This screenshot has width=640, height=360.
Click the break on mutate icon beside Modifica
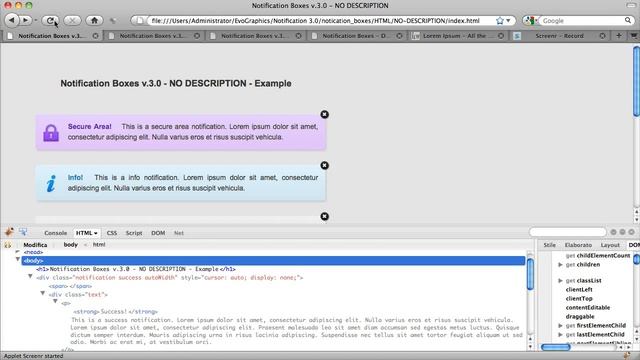click(x=8, y=245)
